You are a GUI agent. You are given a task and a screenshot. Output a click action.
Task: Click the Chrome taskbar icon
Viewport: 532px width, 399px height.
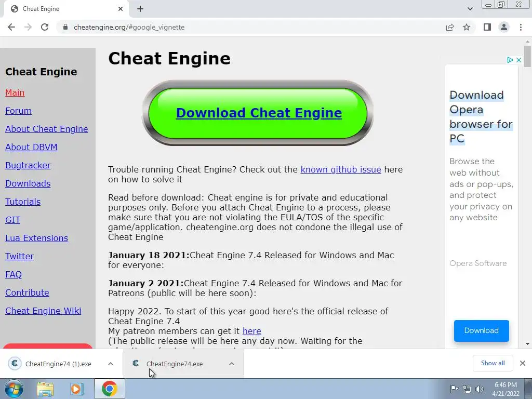pos(109,389)
